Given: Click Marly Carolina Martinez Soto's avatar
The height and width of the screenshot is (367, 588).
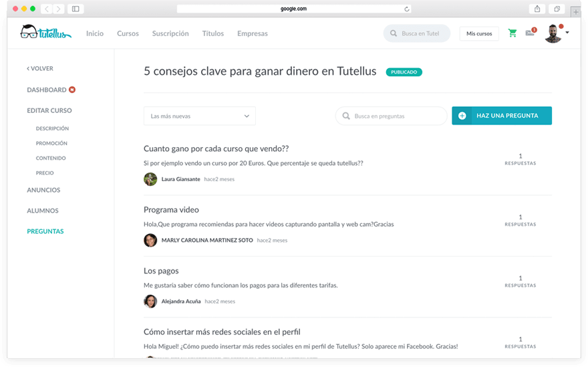Looking at the screenshot, I should point(150,240).
